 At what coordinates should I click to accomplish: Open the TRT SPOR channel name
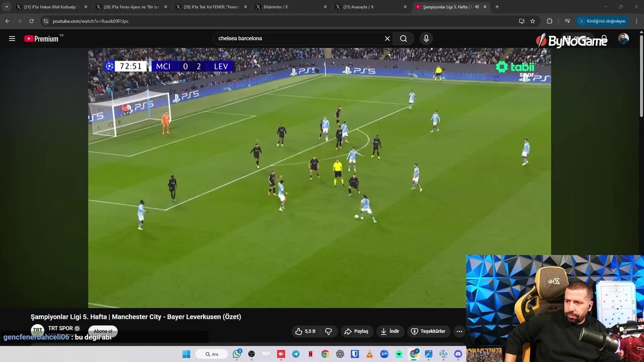60,328
